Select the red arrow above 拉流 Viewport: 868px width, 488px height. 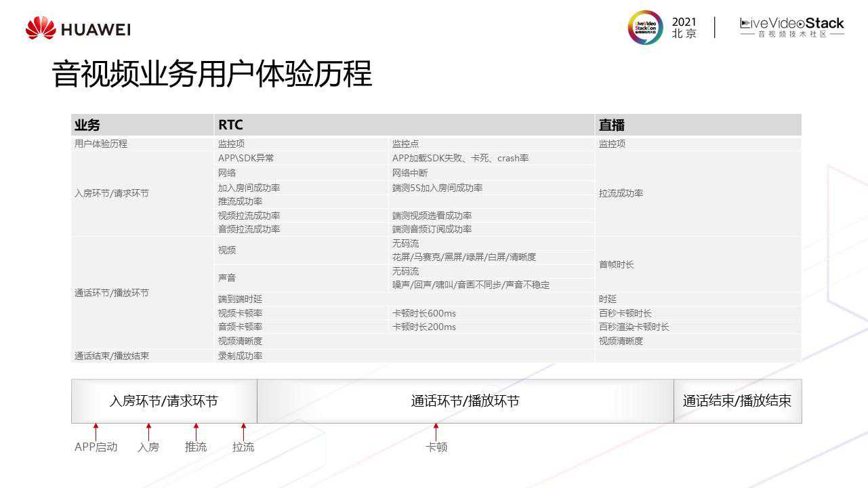point(243,432)
